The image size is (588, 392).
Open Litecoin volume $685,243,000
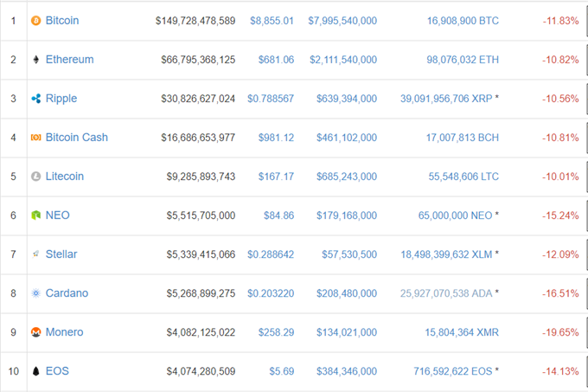click(347, 177)
